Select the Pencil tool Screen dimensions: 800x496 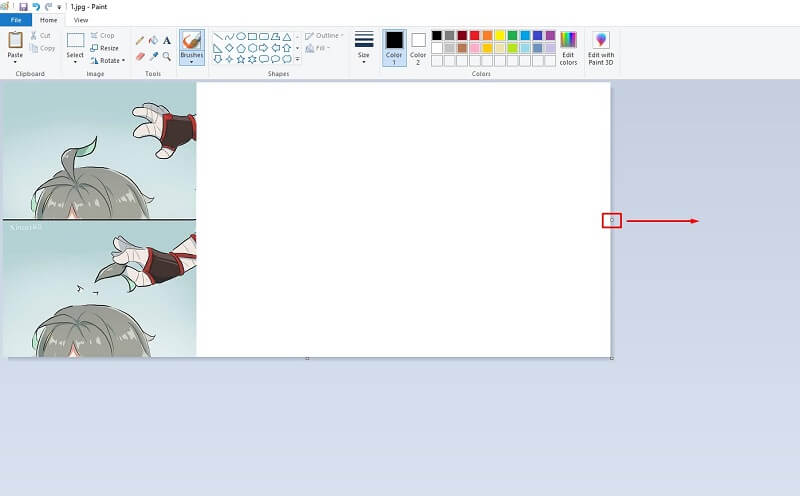pos(140,40)
